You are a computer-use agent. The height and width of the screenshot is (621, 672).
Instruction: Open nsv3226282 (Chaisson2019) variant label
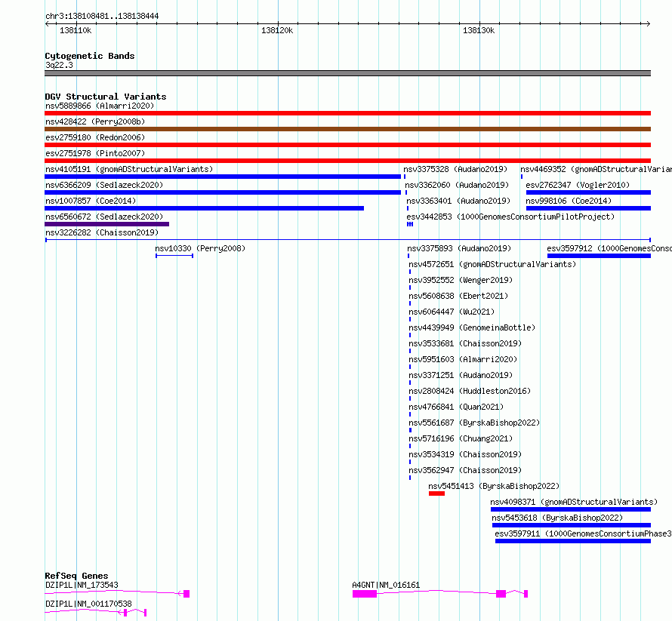pos(102,232)
